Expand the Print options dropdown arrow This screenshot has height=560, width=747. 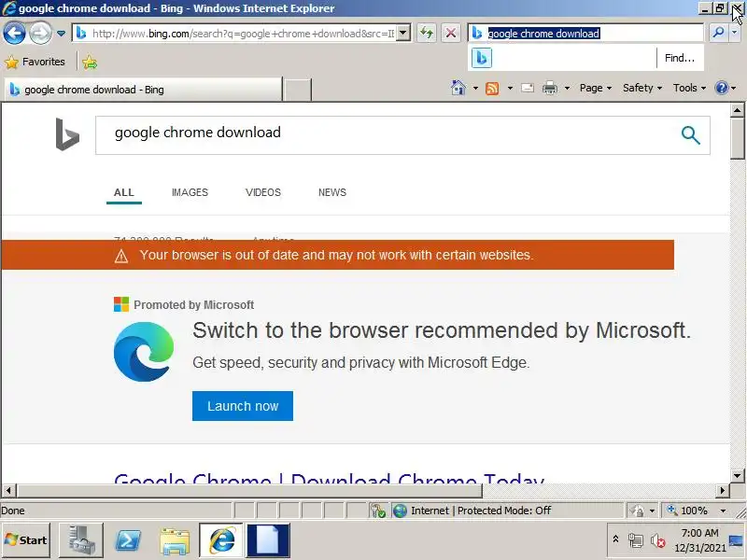tap(567, 88)
